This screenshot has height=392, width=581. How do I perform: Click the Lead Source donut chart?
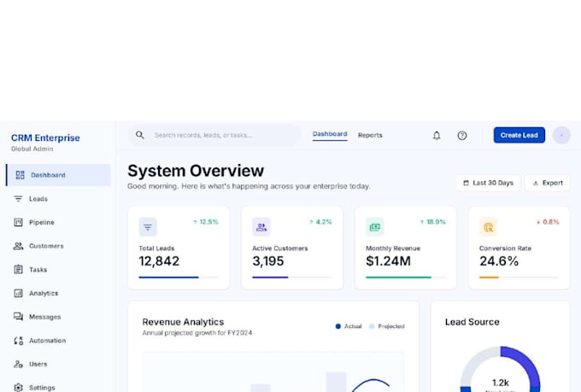(x=500, y=369)
